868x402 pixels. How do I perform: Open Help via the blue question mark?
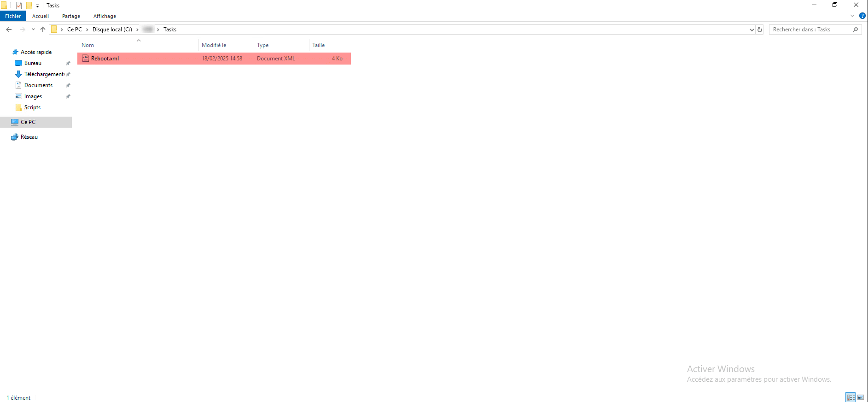[862, 16]
